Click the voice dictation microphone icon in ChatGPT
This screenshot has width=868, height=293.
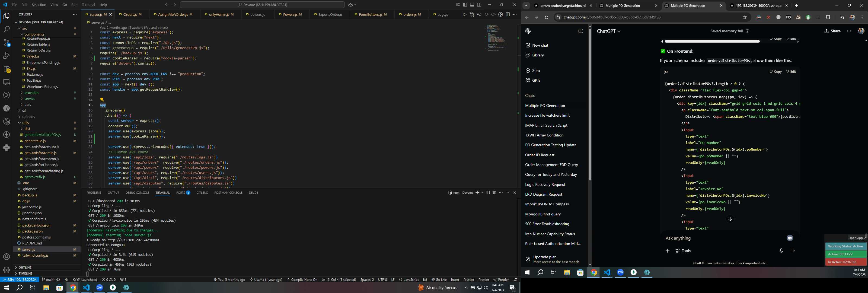point(781,251)
